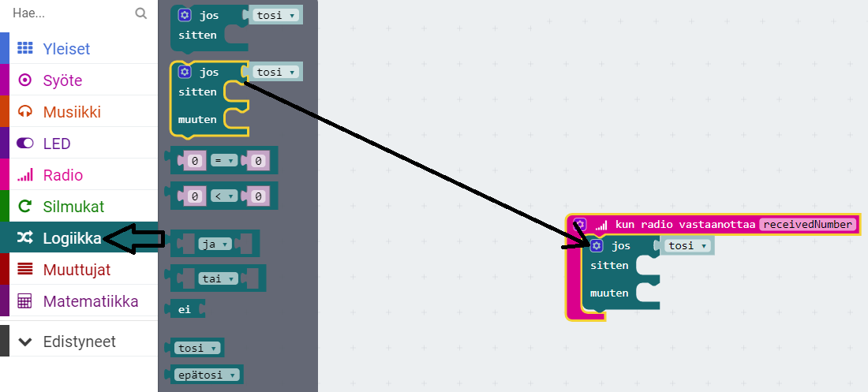Select the Syöte category target icon

25,80
